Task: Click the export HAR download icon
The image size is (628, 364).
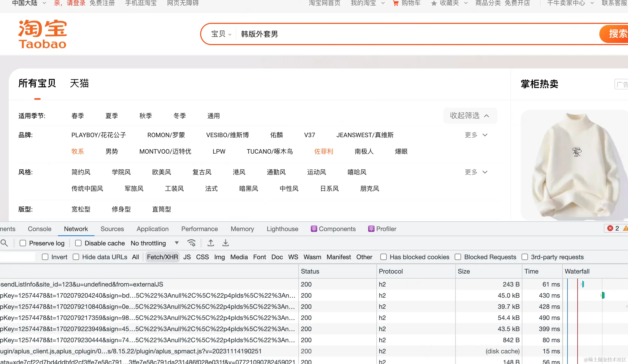Action: click(x=226, y=243)
